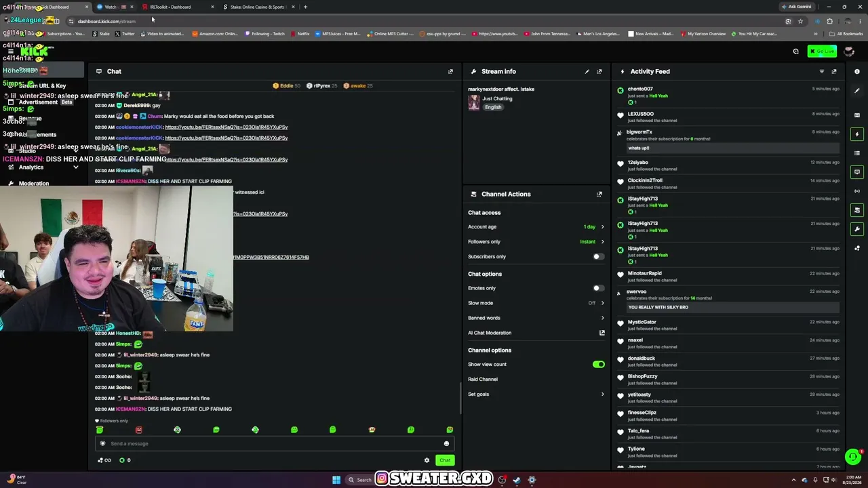Open All Bookmarks folder
Image resolution: width=868 pixels, height=488 pixels.
point(846,34)
